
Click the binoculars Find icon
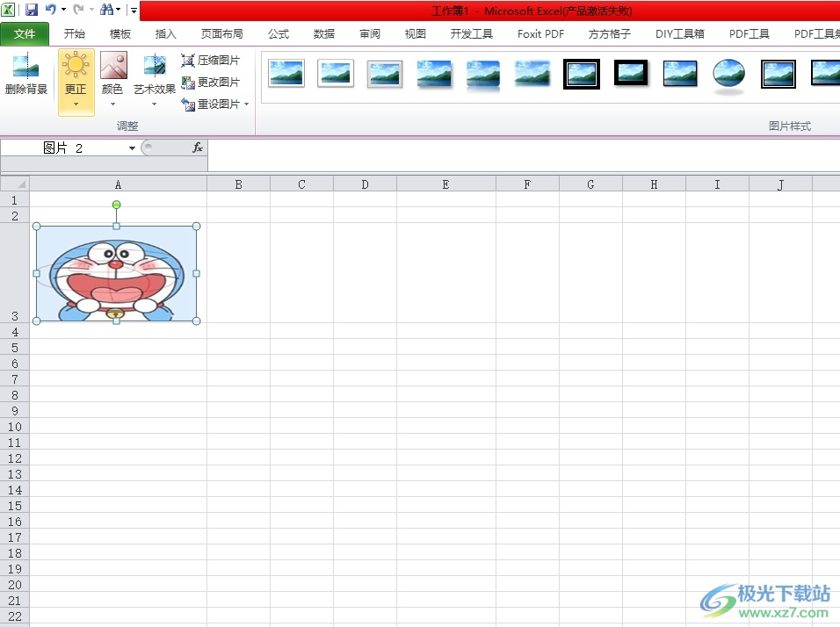click(106, 10)
